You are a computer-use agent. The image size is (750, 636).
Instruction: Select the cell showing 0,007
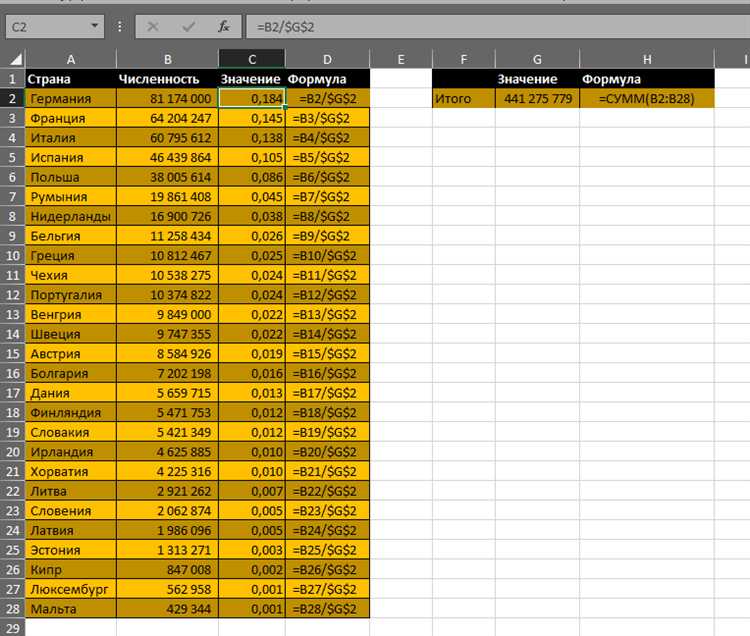[252, 491]
